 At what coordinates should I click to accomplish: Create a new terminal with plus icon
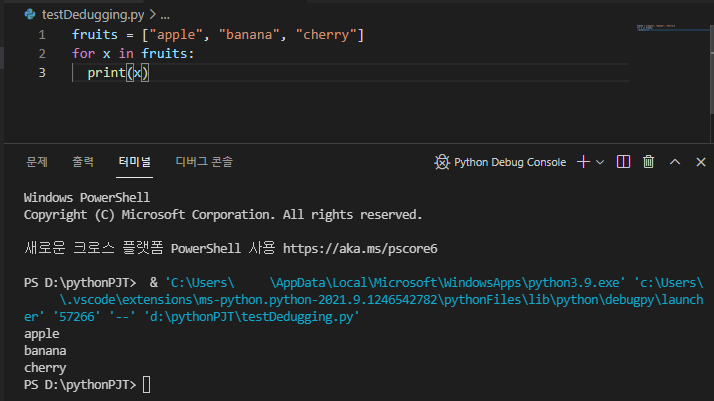[583, 162]
